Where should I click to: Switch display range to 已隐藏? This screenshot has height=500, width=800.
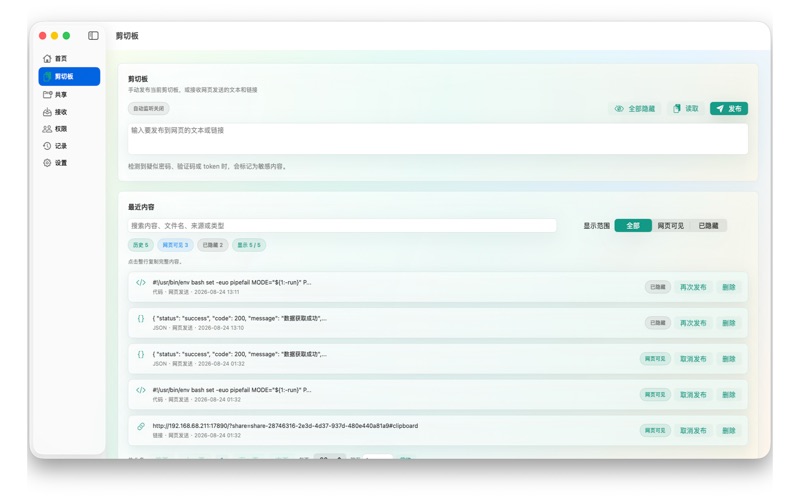[708, 226]
